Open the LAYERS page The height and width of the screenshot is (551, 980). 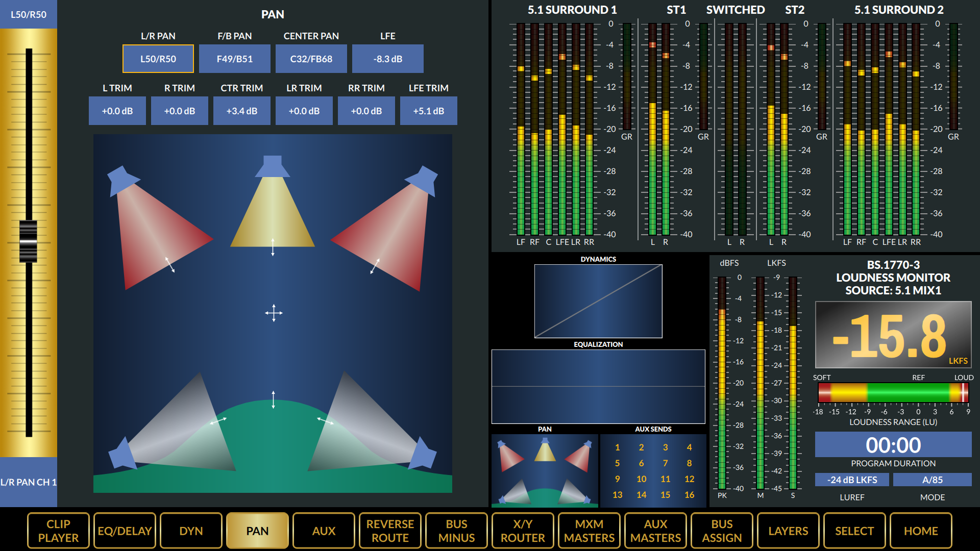pos(788,531)
